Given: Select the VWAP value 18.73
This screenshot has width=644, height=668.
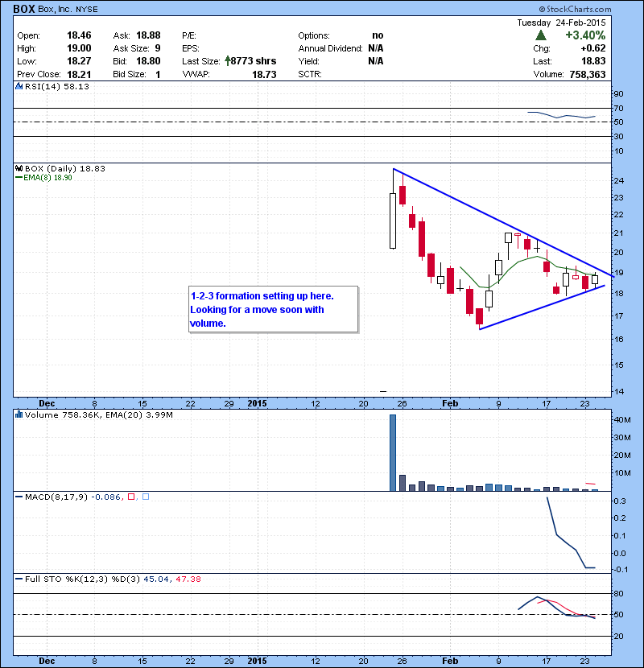Looking at the screenshot, I should (264, 74).
